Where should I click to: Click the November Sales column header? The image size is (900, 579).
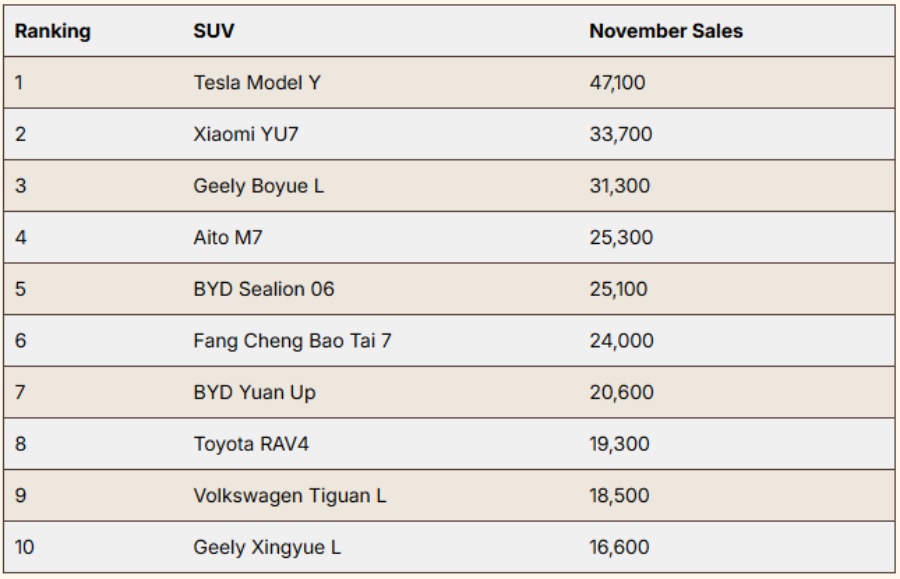665,31
